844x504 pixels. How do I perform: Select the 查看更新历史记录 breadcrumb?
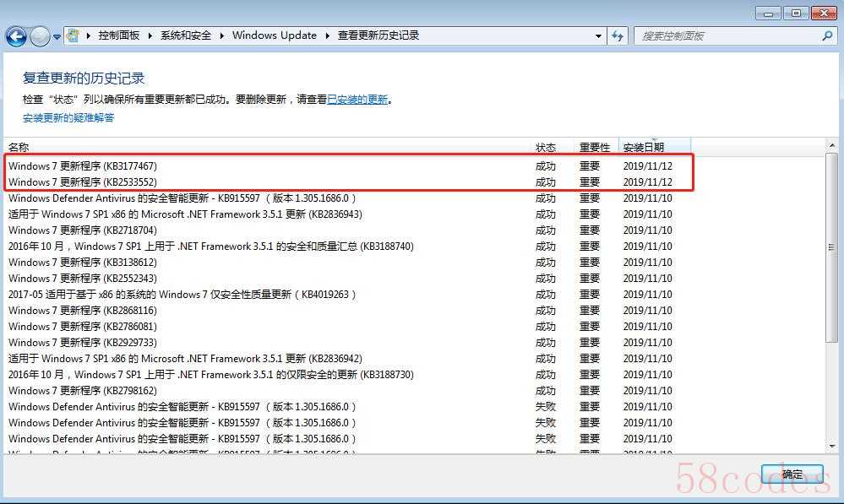point(378,35)
